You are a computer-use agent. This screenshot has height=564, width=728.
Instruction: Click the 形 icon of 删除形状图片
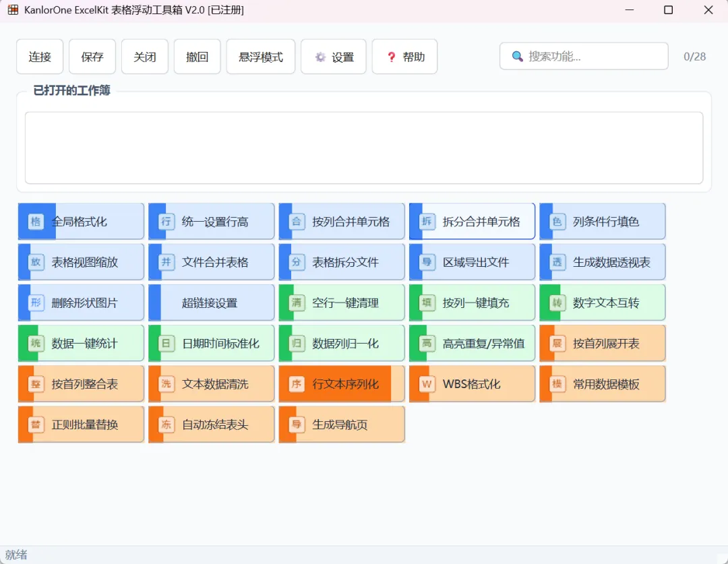(x=36, y=303)
